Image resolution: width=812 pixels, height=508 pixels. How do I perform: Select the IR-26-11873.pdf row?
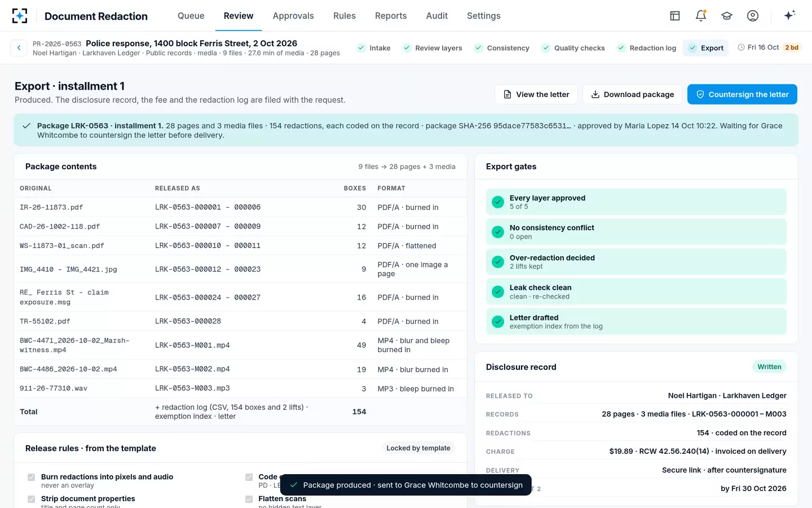[x=240, y=207]
